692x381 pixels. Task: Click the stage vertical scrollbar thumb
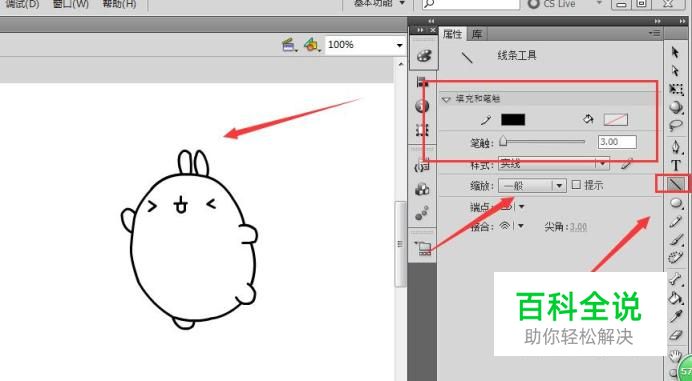tap(400, 244)
